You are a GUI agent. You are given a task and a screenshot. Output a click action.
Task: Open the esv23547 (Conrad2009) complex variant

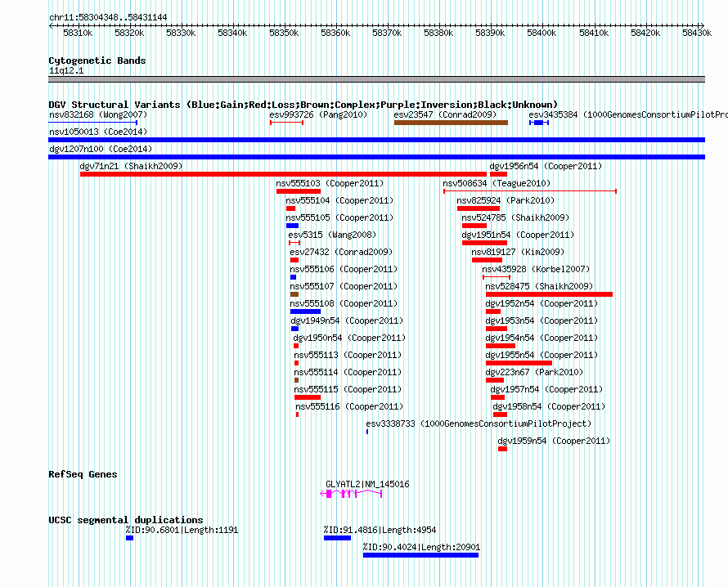pos(451,123)
